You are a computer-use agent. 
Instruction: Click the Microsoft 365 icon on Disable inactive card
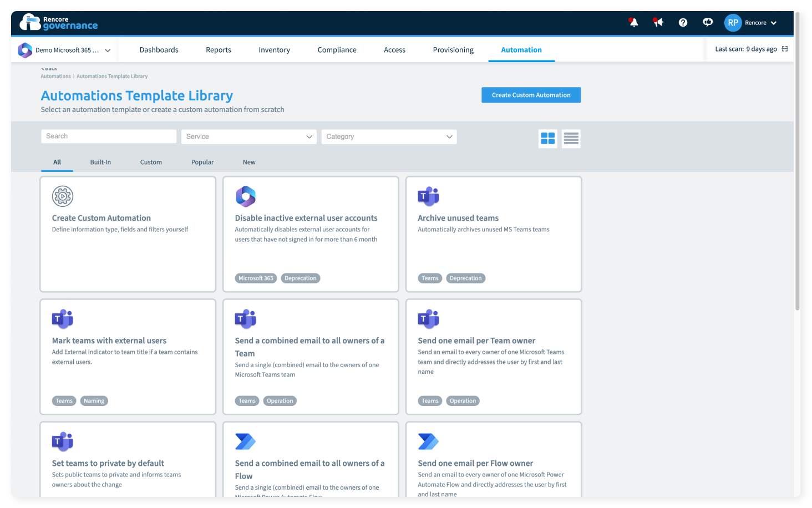click(246, 196)
